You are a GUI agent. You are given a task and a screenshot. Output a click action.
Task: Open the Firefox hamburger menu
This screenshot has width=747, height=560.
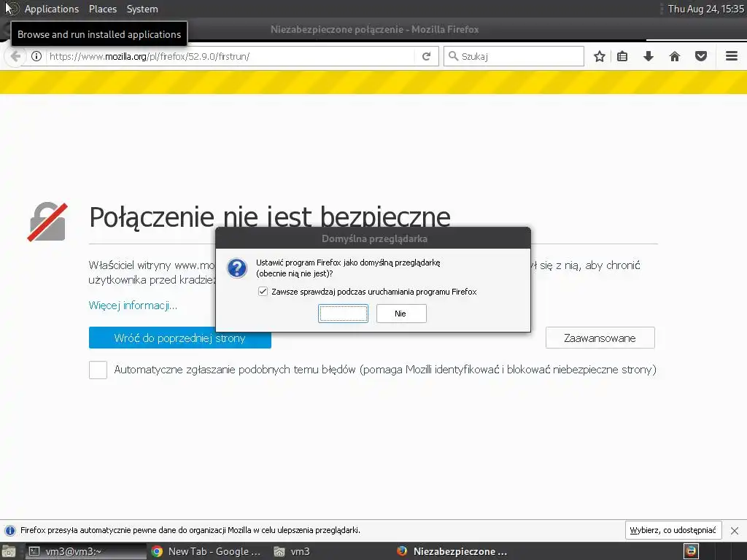tap(732, 56)
